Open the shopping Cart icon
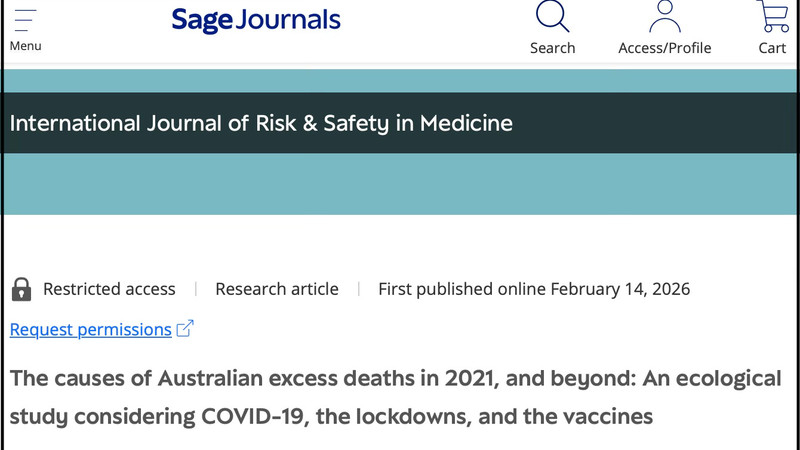 [772, 16]
